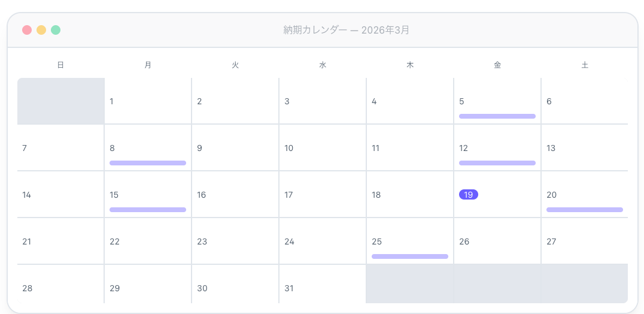Select day 27 cell
644x314 pixels.
pyautogui.click(x=584, y=241)
